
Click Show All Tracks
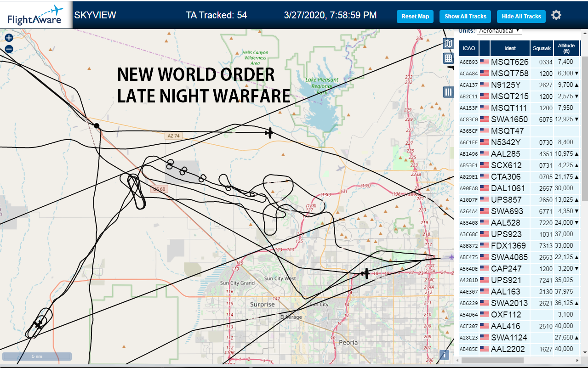pyautogui.click(x=465, y=17)
